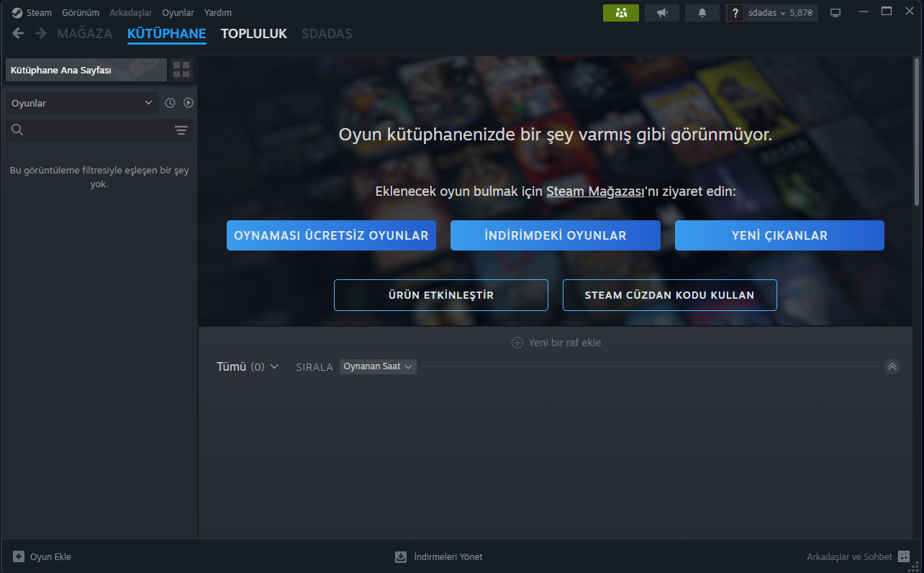The height and width of the screenshot is (573, 924).
Task: Open the megaphone announcements icon
Action: click(x=662, y=13)
